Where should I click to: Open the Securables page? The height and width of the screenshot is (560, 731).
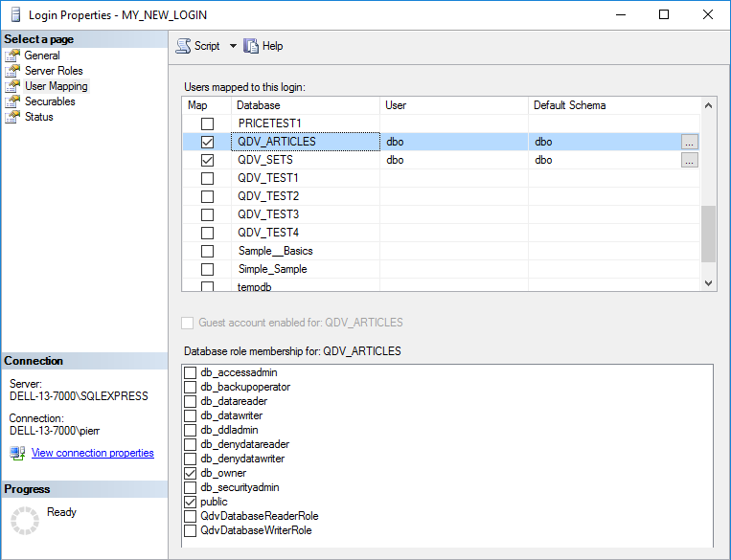pyautogui.click(x=50, y=101)
